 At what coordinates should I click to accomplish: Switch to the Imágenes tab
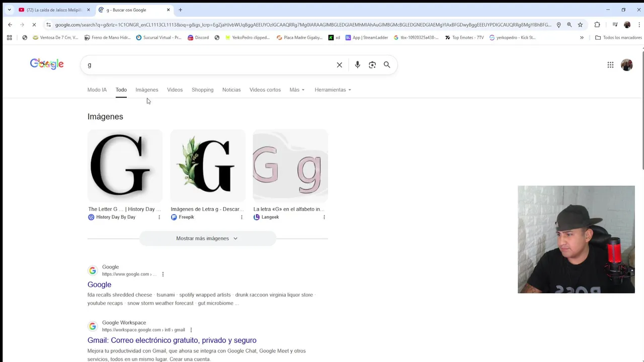click(x=147, y=89)
